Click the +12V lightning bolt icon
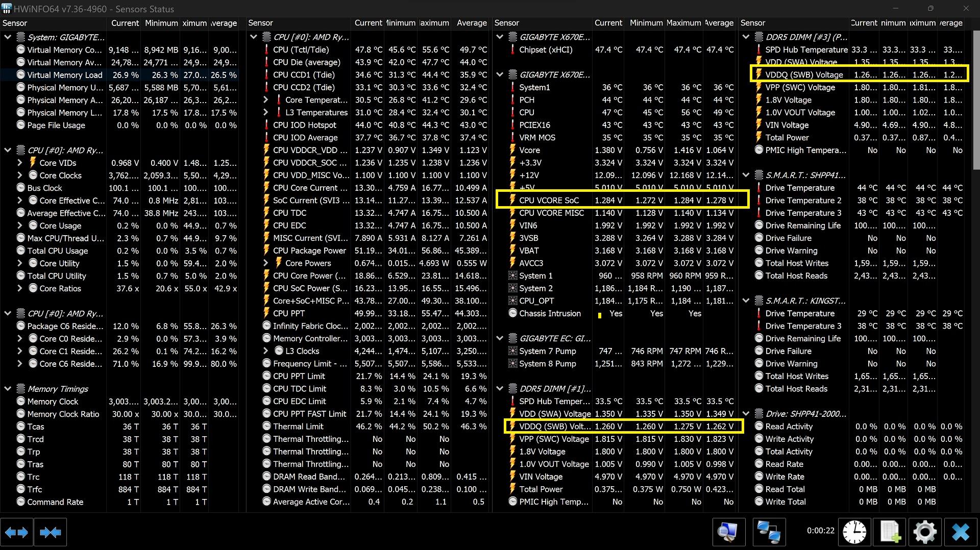This screenshot has width=980, height=550. pyautogui.click(x=512, y=175)
